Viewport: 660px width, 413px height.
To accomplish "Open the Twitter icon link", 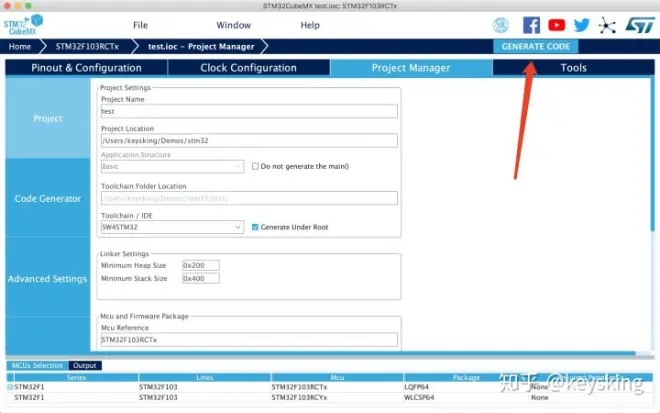I will (x=582, y=25).
